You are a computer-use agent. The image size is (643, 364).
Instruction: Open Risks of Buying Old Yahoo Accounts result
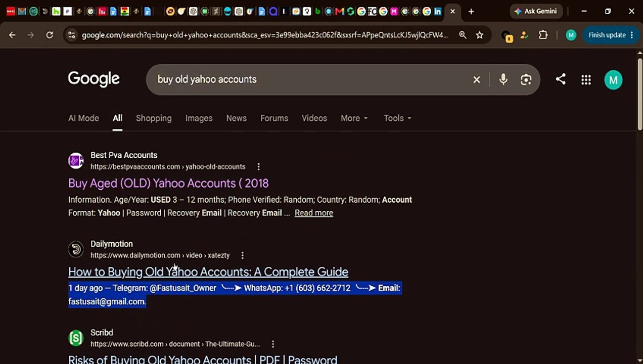pos(203,359)
